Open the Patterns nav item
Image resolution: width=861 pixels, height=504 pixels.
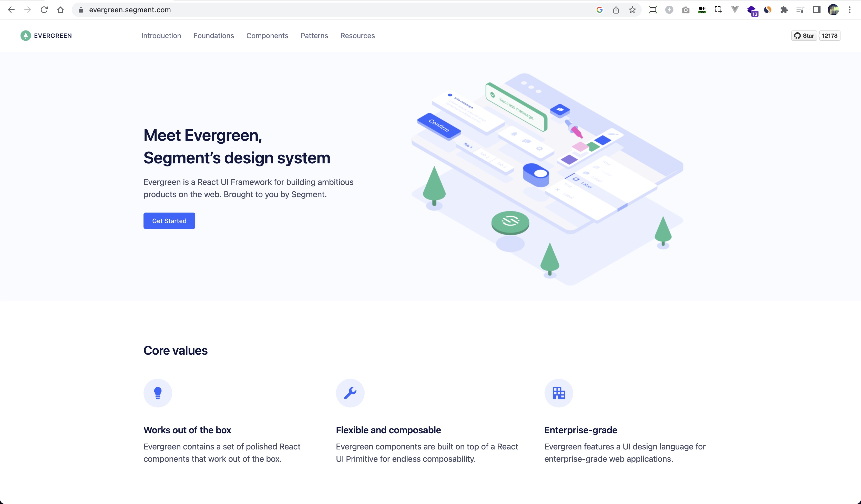314,36
